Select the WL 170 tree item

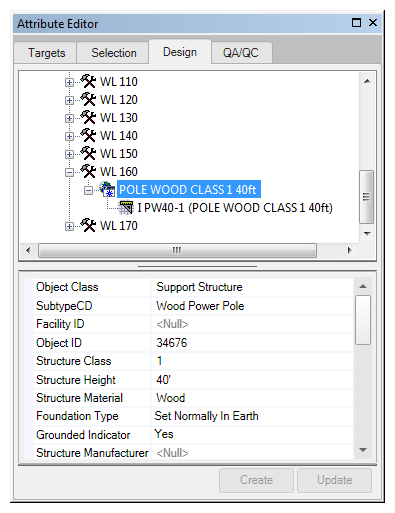point(119,226)
